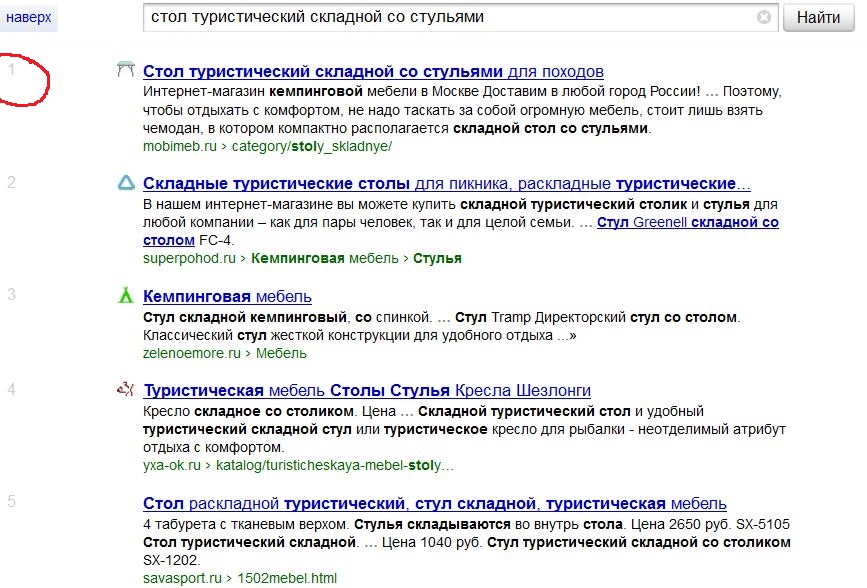Viewport: 867px width, 588px height.
Task: Clear the search query with the X icon
Action: [764, 18]
